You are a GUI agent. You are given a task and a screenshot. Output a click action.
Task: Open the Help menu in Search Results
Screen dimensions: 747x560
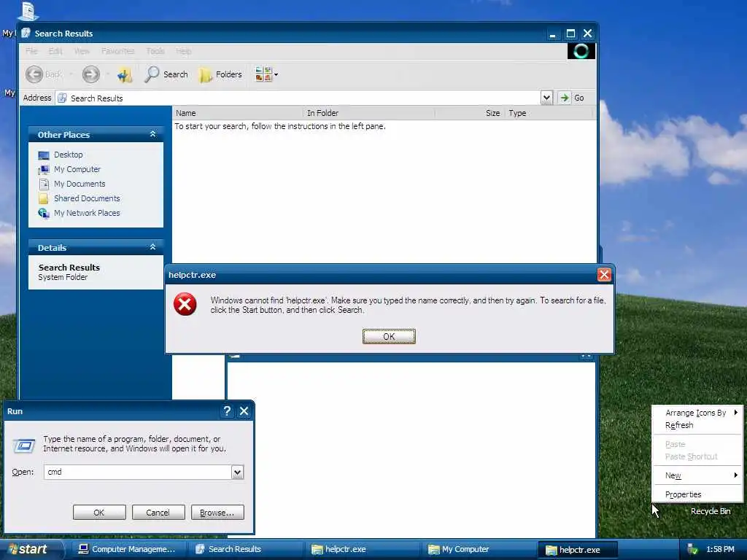pyautogui.click(x=183, y=51)
